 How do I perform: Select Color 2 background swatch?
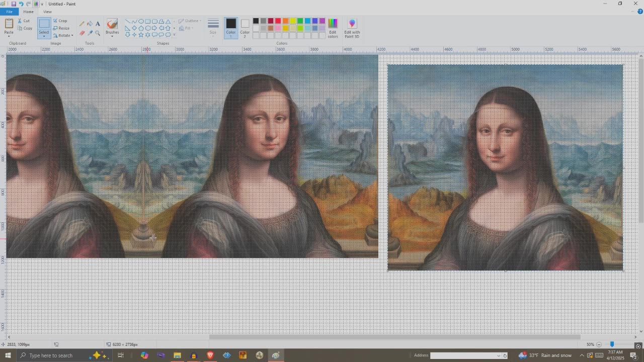pyautogui.click(x=245, y=29)
